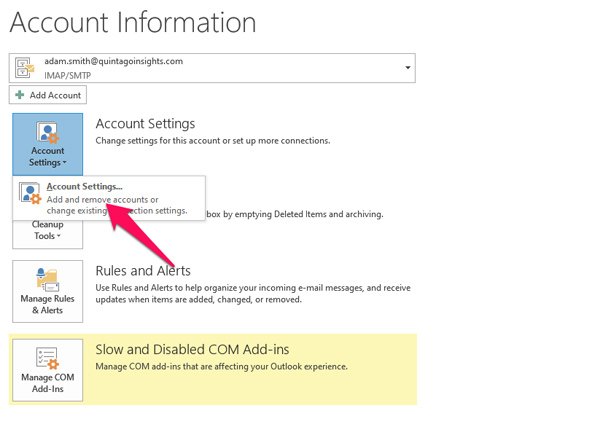
Task: Click the Manage Rules & Alerts icon
Action: click(x=47, y=279)
